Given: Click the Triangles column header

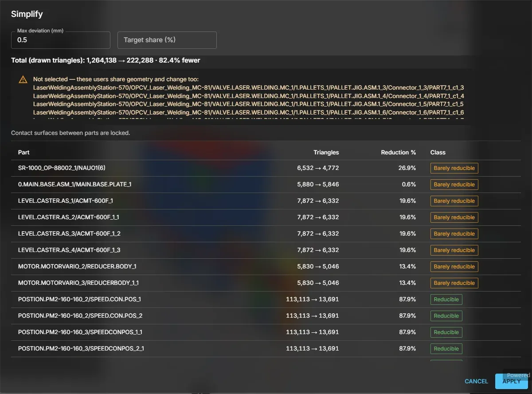Looking at the screenshot, I should (x=326, y=152).
